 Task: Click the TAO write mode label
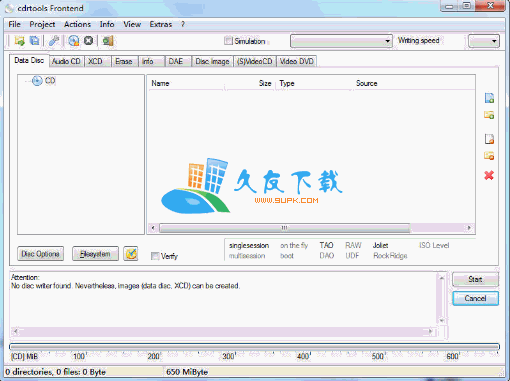coord(326,245)
